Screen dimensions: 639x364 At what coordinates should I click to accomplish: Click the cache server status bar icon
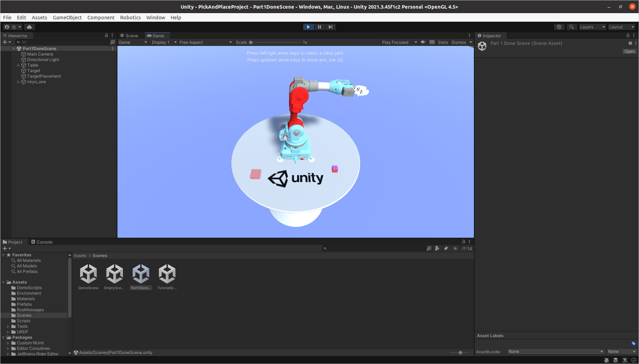tap(616, 360)
